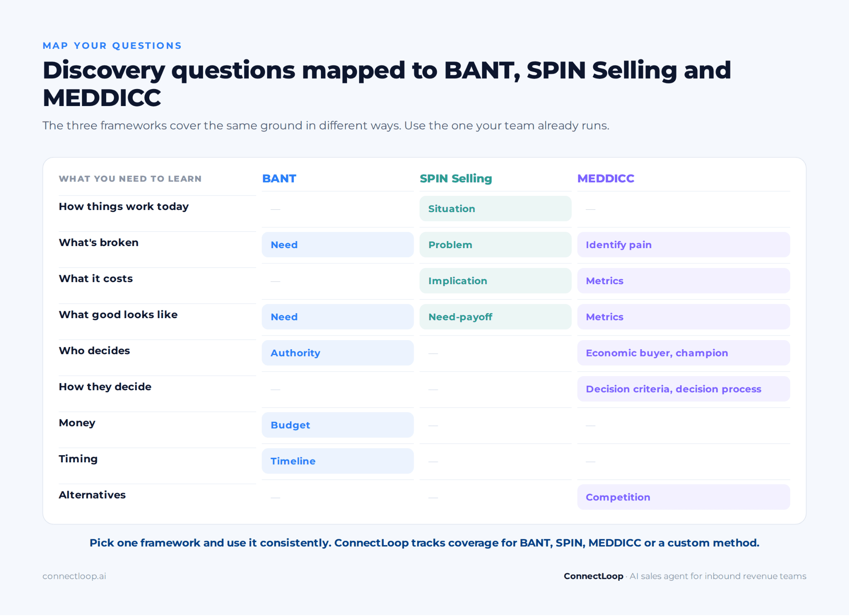Click the 'Budget' cell
Viewport: 849px width, 616px height.
337,425
